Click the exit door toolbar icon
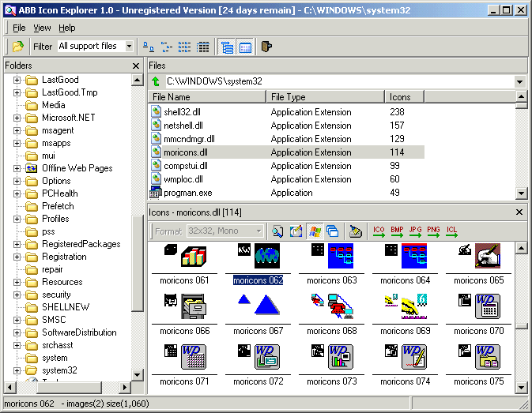The height and width of the screenshot is (413, 532). pos(266,47)
